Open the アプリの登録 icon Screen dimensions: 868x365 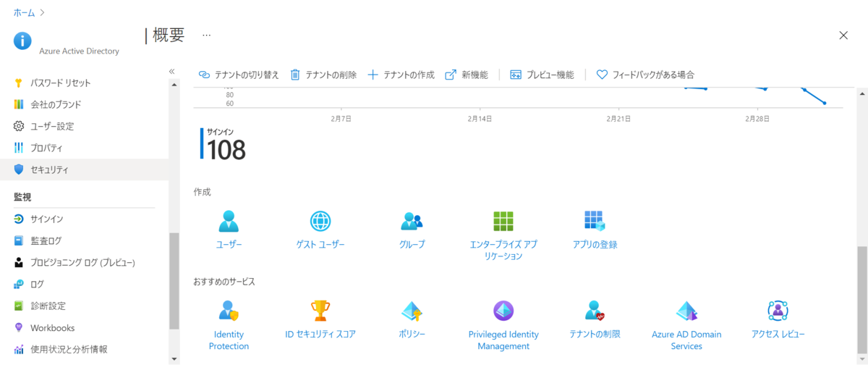[595, 221]
